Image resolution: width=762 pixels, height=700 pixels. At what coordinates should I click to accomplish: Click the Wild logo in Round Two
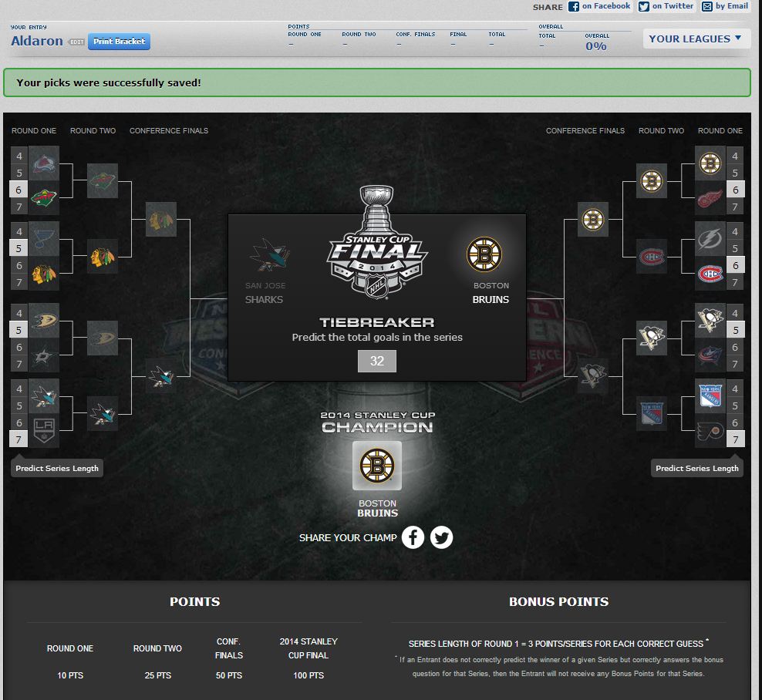[x=103, y=180]
